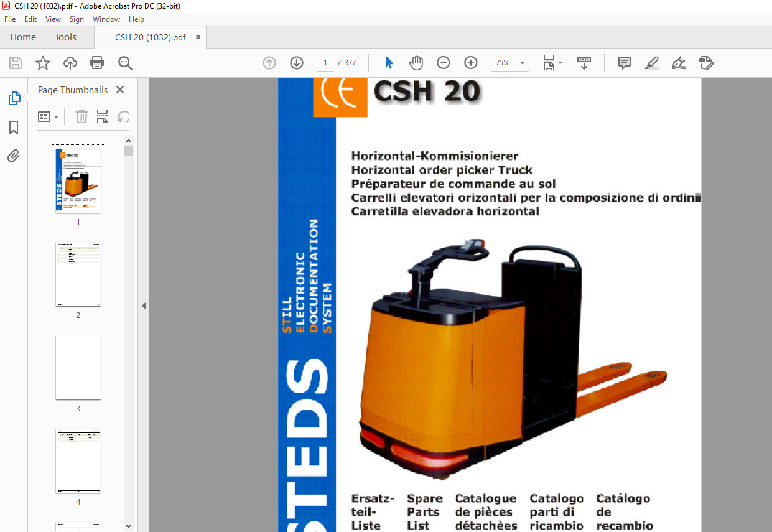772x532 pixels.
Task: Rotate pages icon in thumbnails
Action: tap(124, 116)
